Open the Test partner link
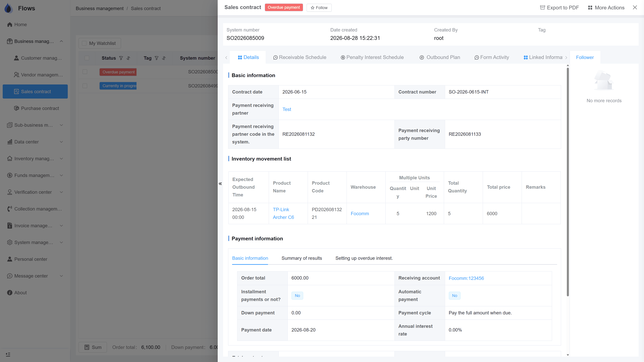Image resolution: width=644 pixels, height=362 pixels. pyautogui.click(x=286, y=109)
